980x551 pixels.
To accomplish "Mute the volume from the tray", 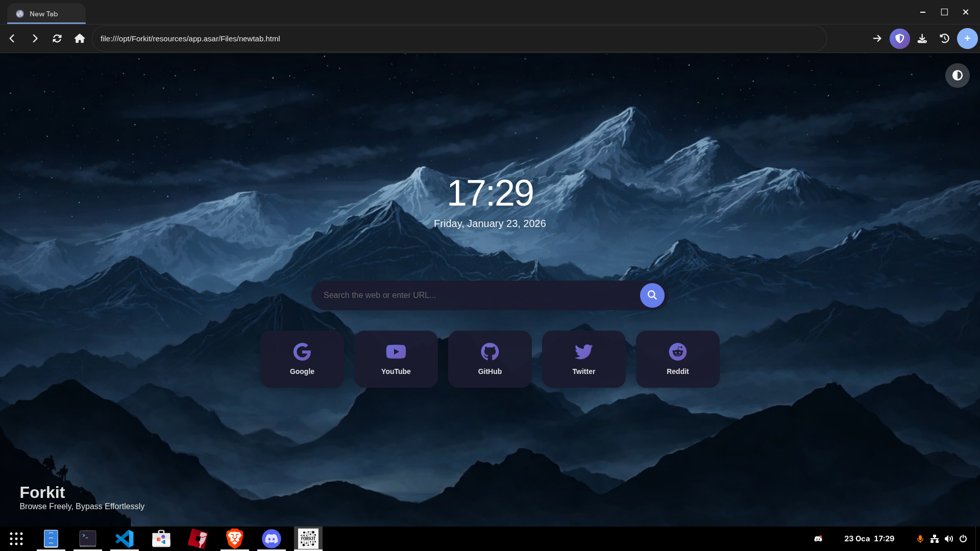I will coord(949,538).
